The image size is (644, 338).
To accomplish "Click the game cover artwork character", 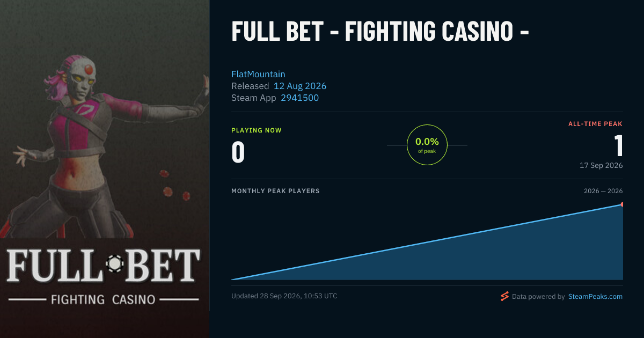I will click(107, 145).
